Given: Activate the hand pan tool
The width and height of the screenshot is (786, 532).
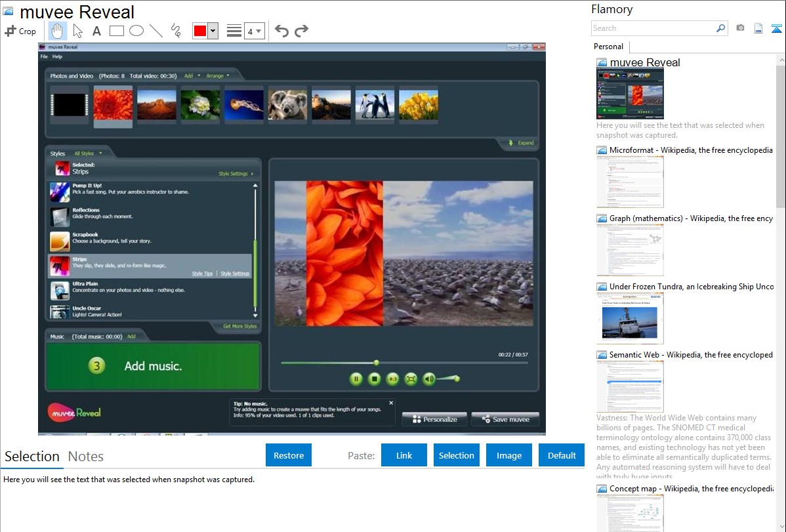Looking at the screenshot, I should click(58, 31).
